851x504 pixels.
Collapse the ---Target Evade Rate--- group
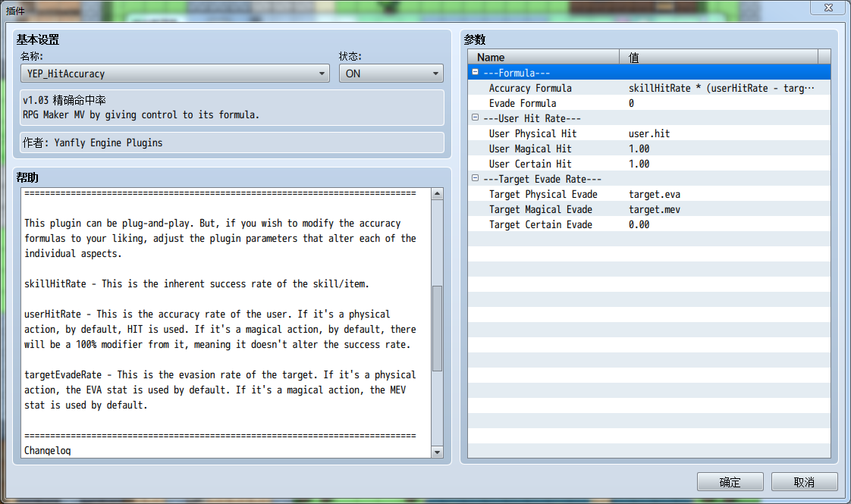pos(475,179)
